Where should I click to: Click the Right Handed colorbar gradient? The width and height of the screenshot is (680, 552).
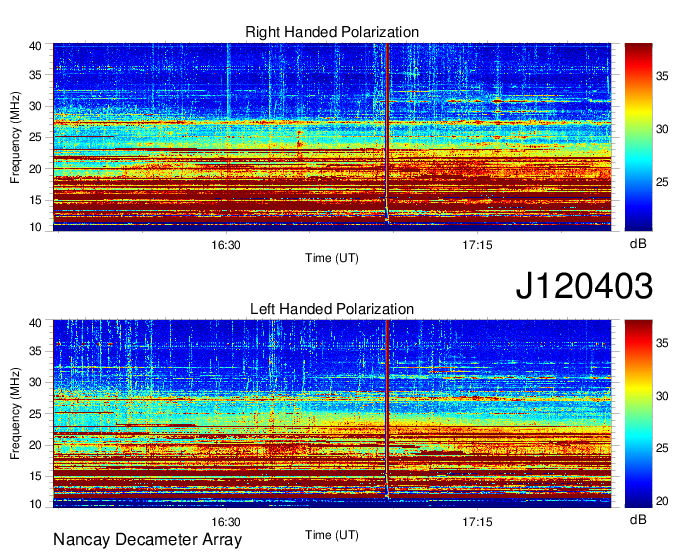638,137
